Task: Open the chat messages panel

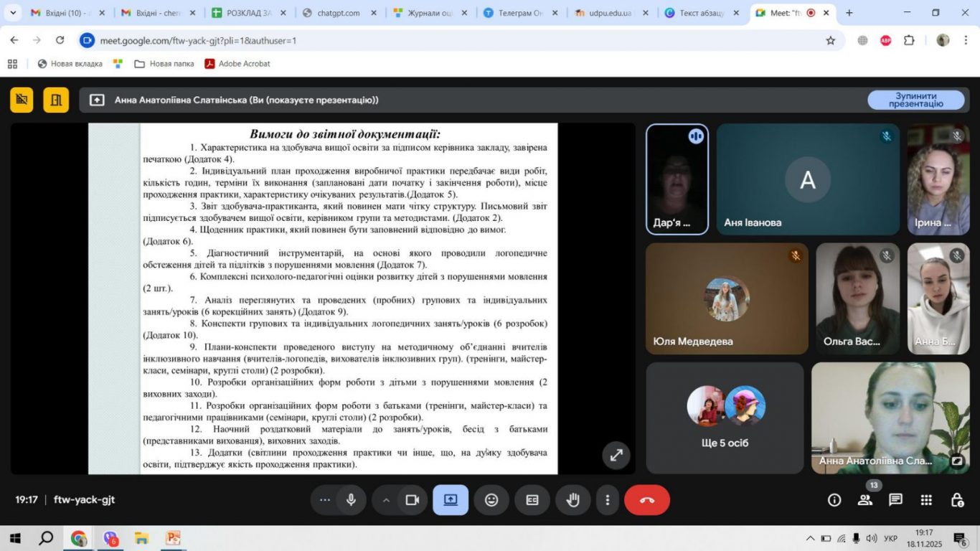Action: [x=896, y=500]
